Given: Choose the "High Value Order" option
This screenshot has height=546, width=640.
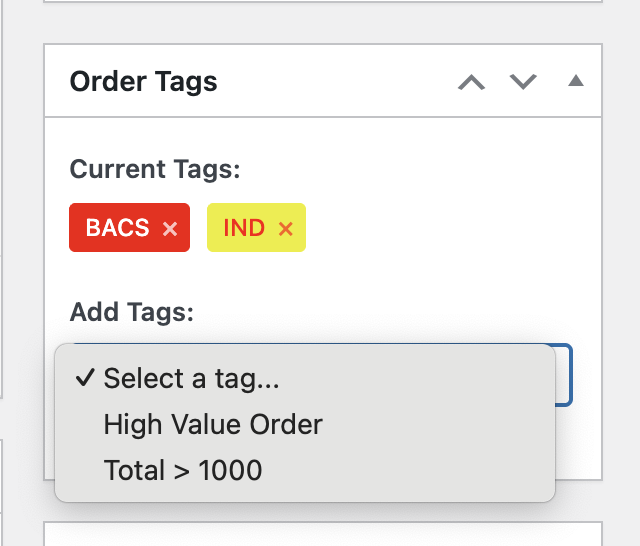Looking at the screenshot, I should click(x=213, y=424).
